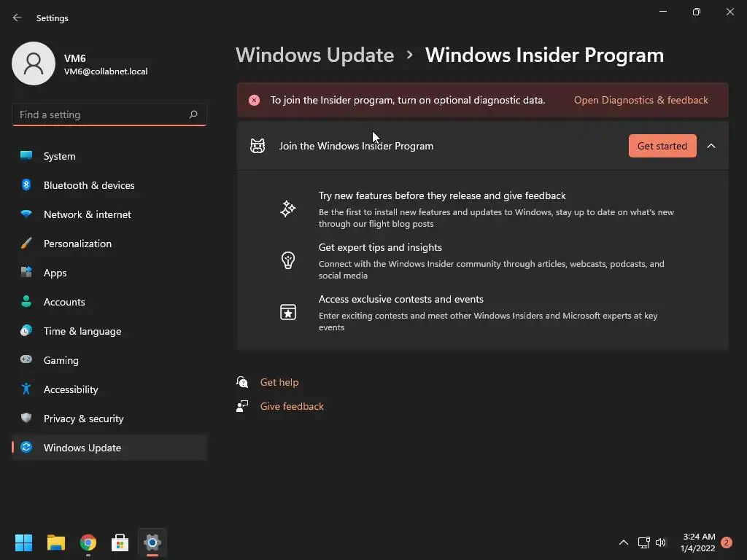
Task: Collapse the Join Insider Program section
Action: (x=711, y=146)
